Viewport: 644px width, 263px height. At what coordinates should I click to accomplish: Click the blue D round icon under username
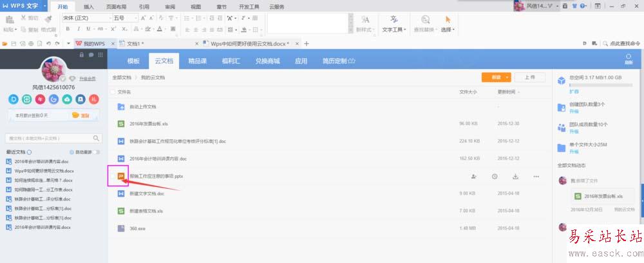[x=14, y=99]
